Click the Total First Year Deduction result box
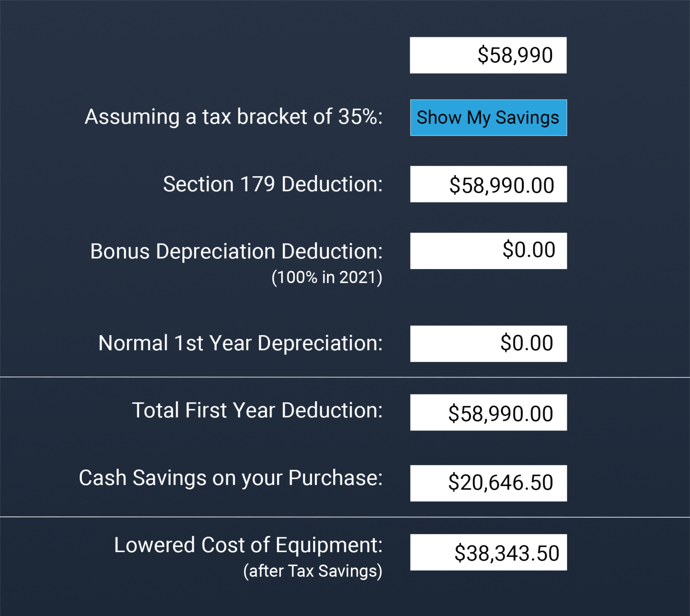 [488, 412]
